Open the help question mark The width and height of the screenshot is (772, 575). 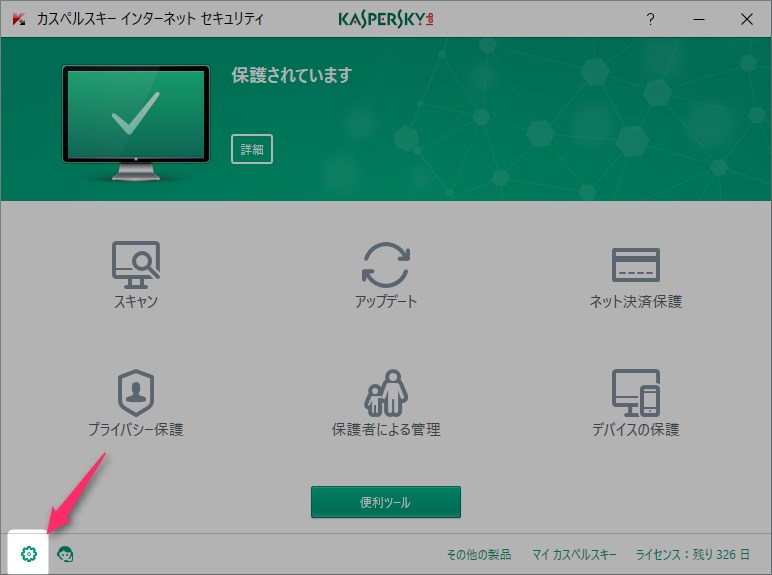point(650,19)
